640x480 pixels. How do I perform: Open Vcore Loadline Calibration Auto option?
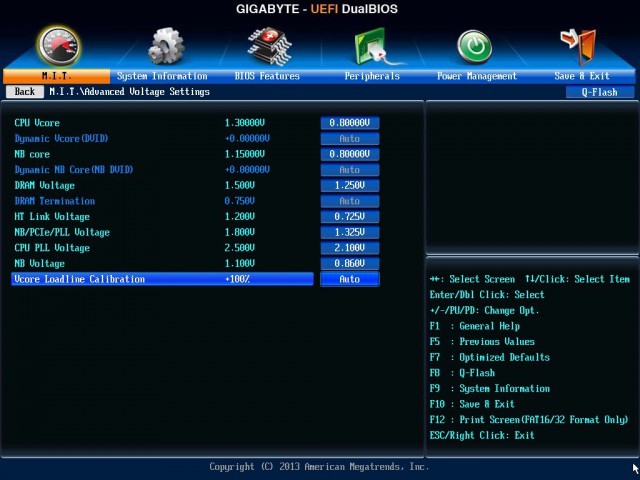(350, 279)
